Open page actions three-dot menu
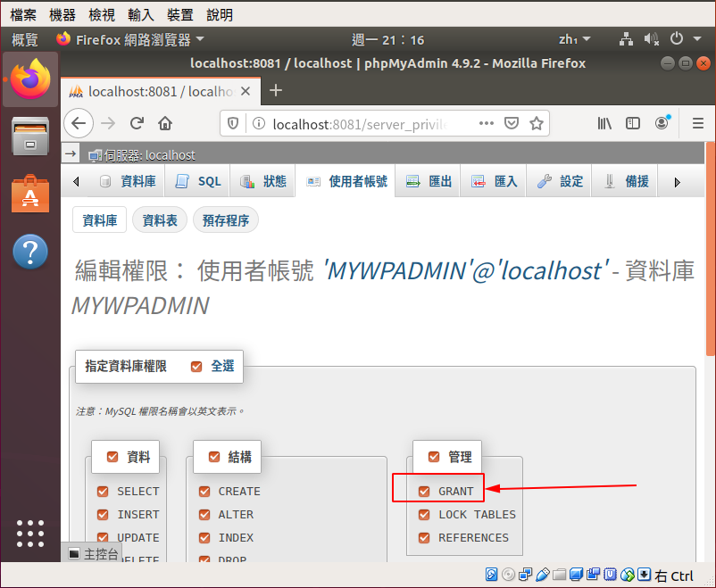The width and height of the screenshot is (716, 588). [x=487, y=123]
